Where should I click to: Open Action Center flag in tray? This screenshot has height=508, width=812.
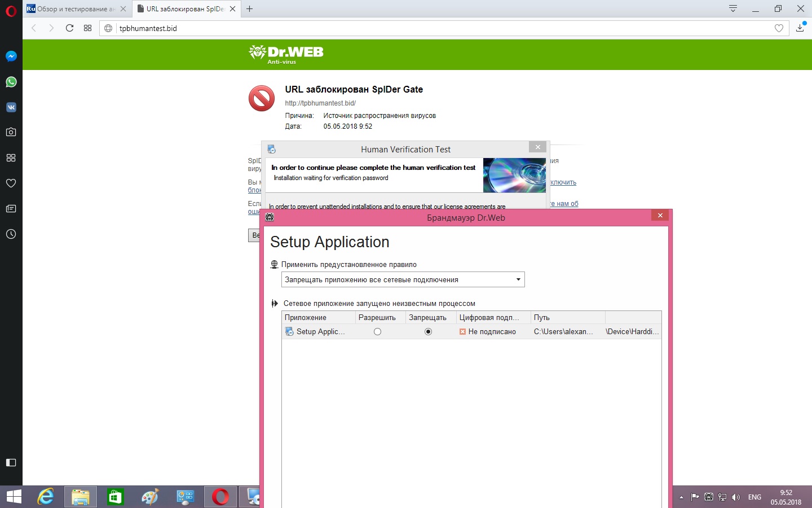tap(695, 497)
